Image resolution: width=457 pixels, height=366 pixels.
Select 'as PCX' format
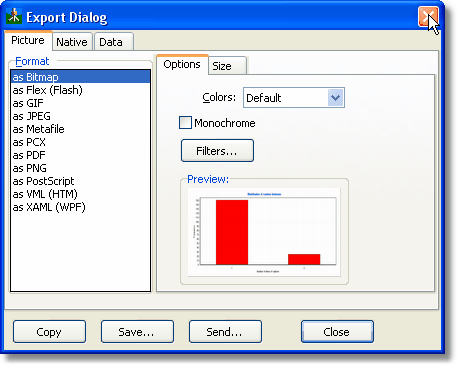[x=80, y=142]
